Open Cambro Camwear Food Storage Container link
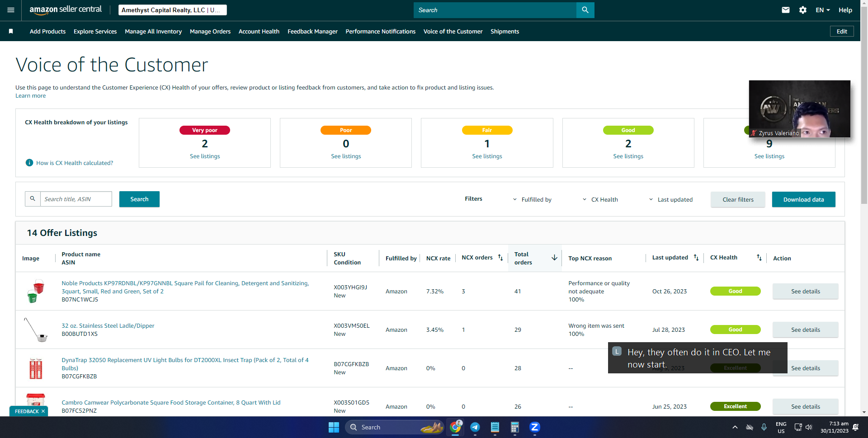The image size is (868, 438). tap(171, 402)
